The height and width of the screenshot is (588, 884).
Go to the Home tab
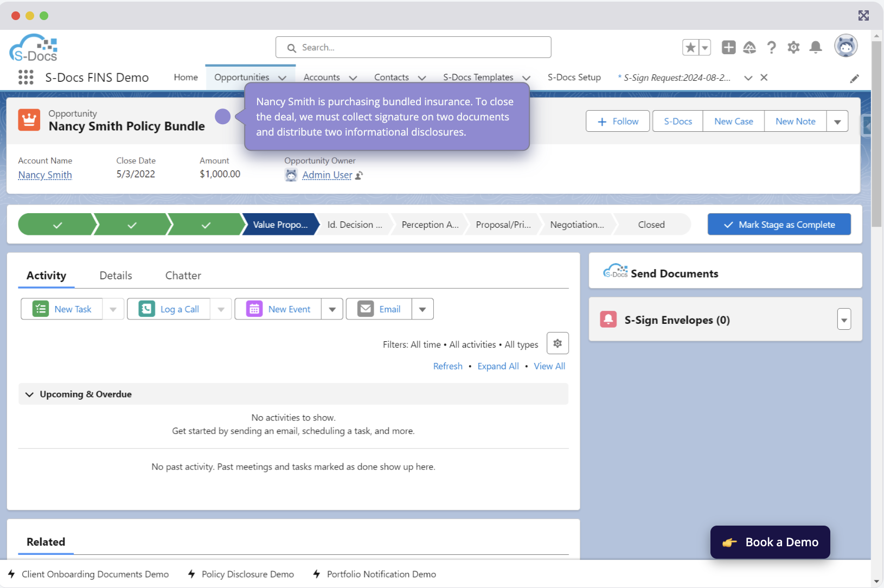186,78
